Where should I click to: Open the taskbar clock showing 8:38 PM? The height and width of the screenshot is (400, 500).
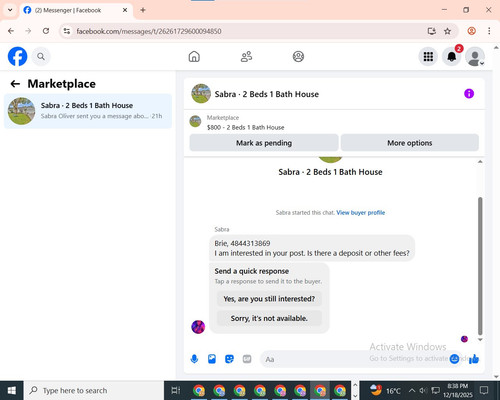pos(457,390)
